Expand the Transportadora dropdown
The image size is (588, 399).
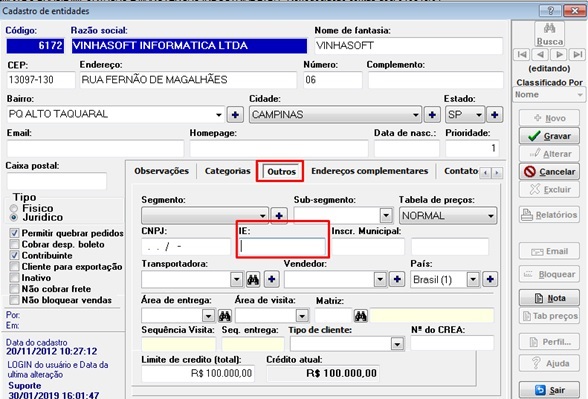coord(236,279)
